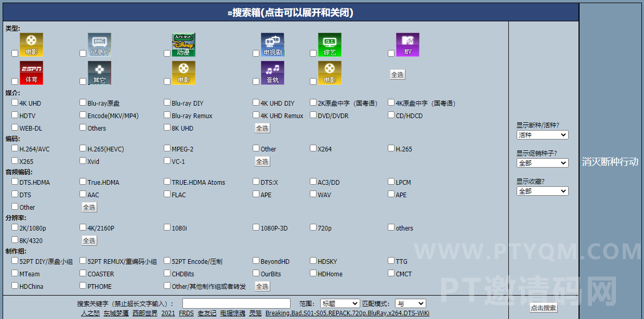644x319 pixels.
Task: Select the 动漫 anime category icon
Action: tap(183, 45)
